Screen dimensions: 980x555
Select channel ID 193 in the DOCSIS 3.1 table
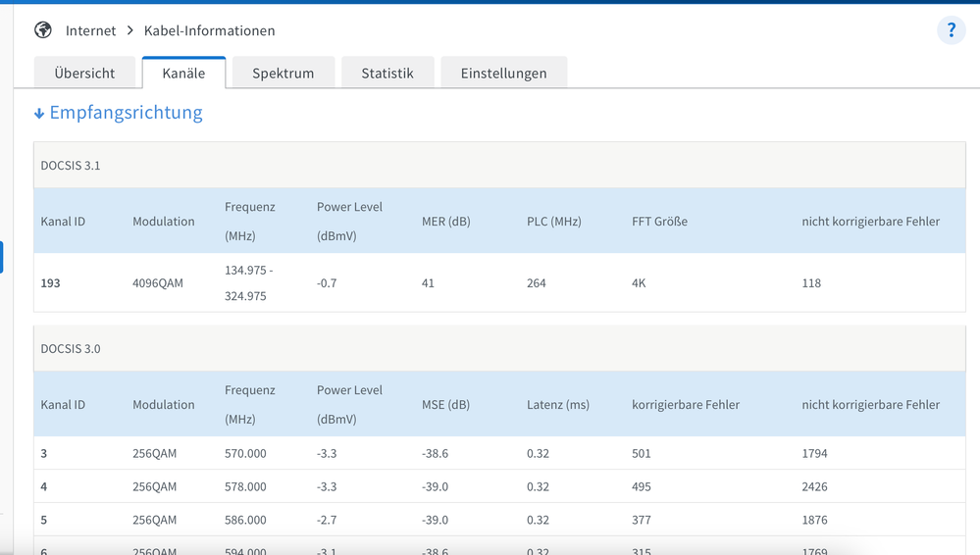click(x=51, y=282)
